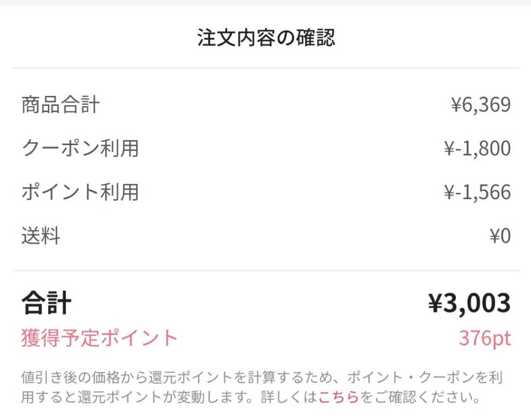The height and width of the screenshot is (420, 531).
Task: Click the divider line above 合計
Action: [x=265, y=270]
